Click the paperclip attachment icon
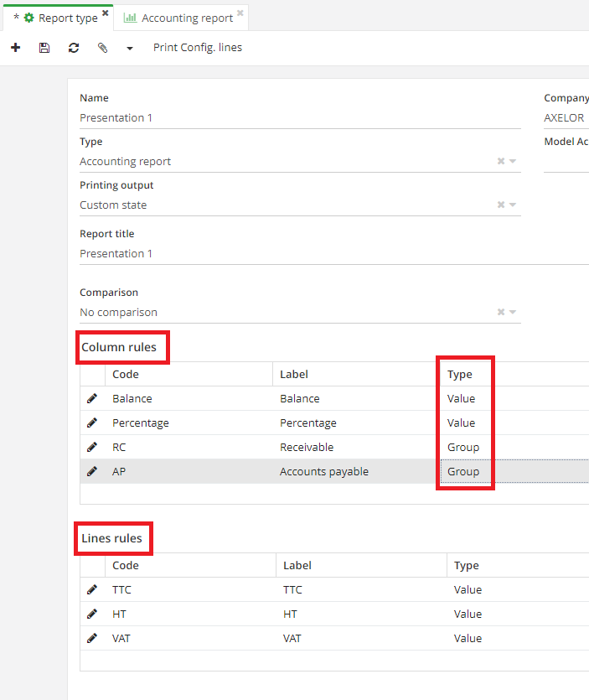Screen dimensions: 589x700 (x=102, y=49)
